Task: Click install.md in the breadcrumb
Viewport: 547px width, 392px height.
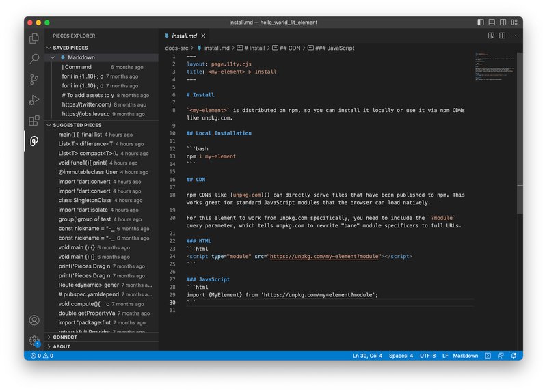Action: 213,48
